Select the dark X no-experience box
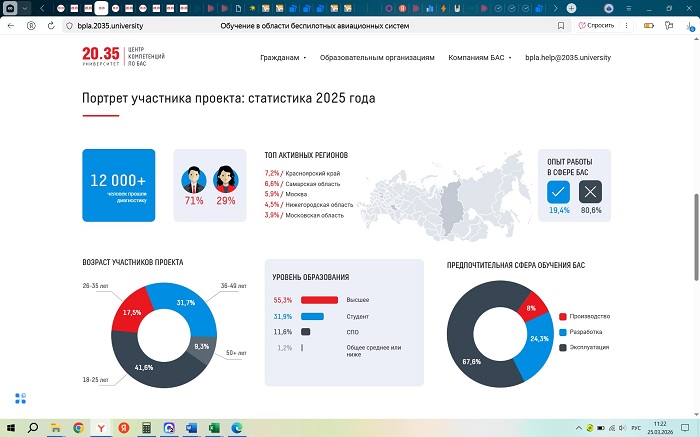Viewport: 700px width, 437px height. tap(591, 192)
